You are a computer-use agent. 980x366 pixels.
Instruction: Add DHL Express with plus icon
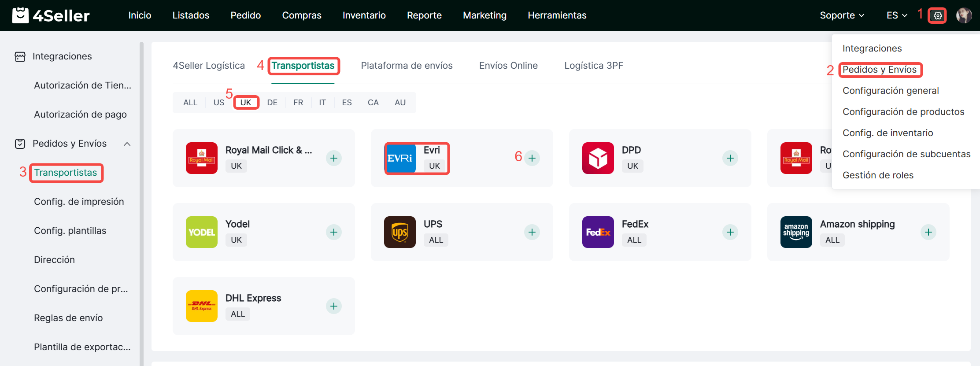(x=334, y=306)
